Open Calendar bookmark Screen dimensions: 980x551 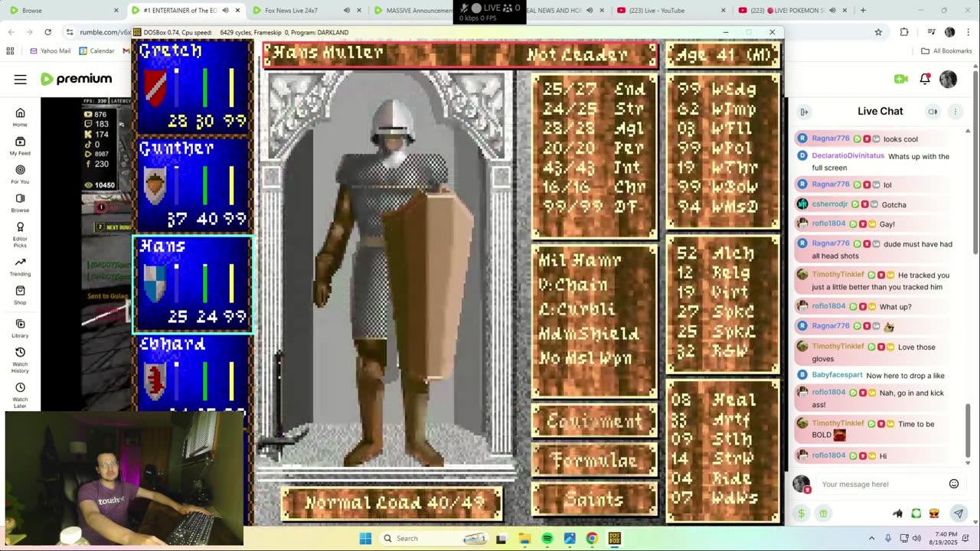(x=96, y=51)
